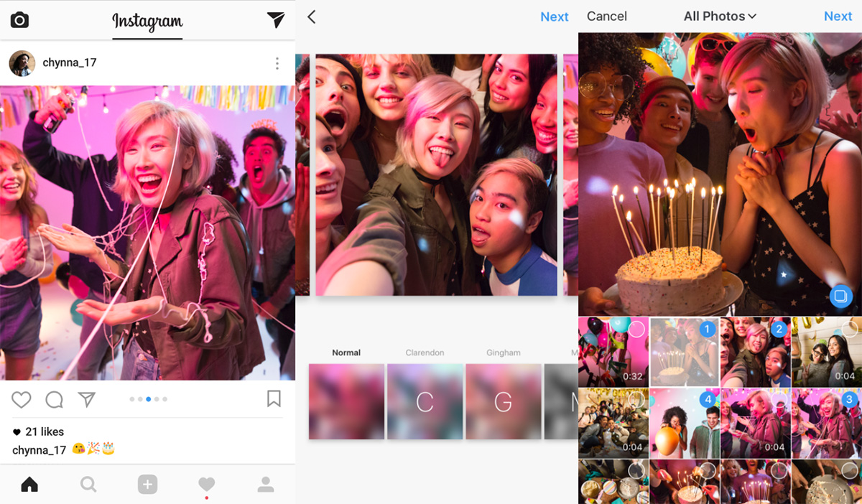Click the large birthday cake preview in the picker
Screen dimensions: 862x504
[x=720, y=174]
